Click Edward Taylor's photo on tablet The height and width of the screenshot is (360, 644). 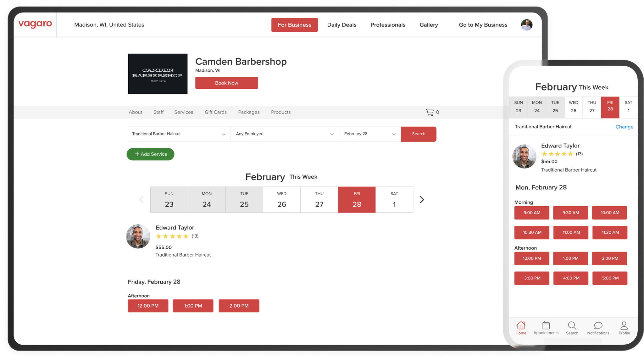click(x=138, y=236)
